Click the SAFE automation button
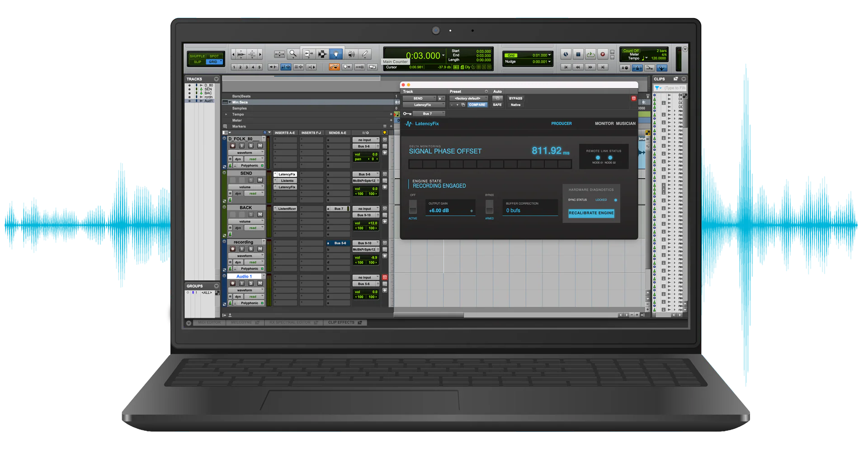 tap(497, 105)
